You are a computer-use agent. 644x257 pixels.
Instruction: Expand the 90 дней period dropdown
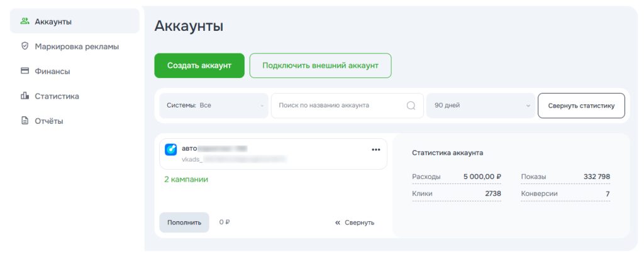(x=480, y=106)
